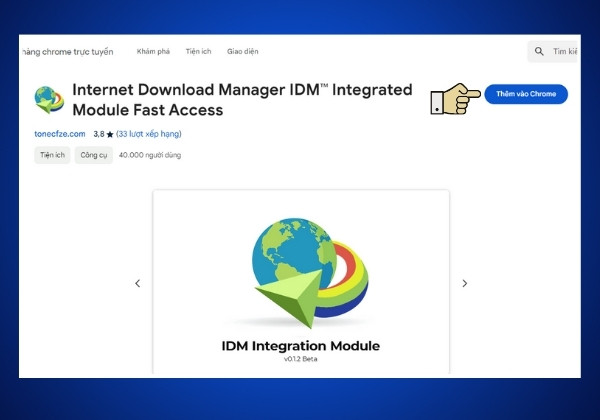Open the tonecfze.com publisher link

pyautogui.click(x=60, y=134)
